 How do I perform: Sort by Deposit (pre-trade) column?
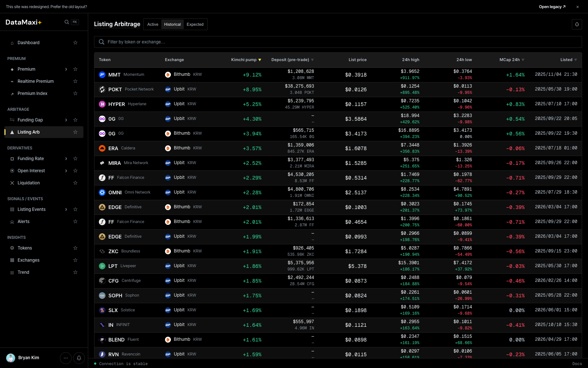(x=293, y=60)
